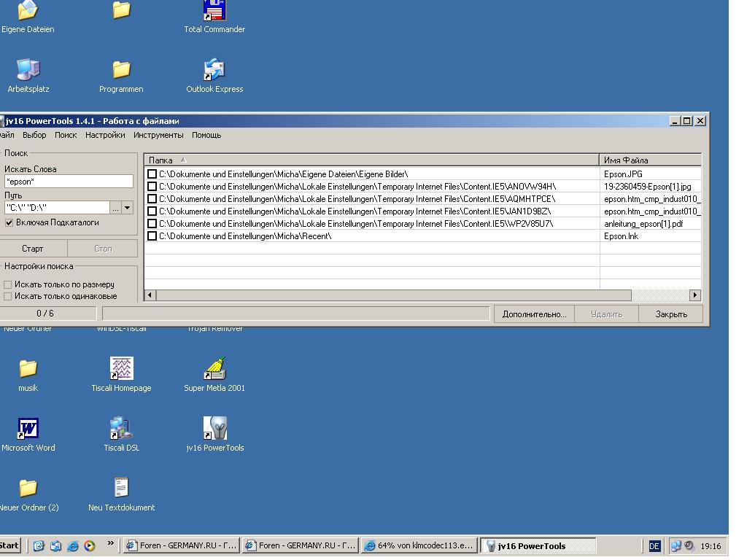Click the Windows Media Player quick launch icon
Screen dimensions: 747x560
90,545
